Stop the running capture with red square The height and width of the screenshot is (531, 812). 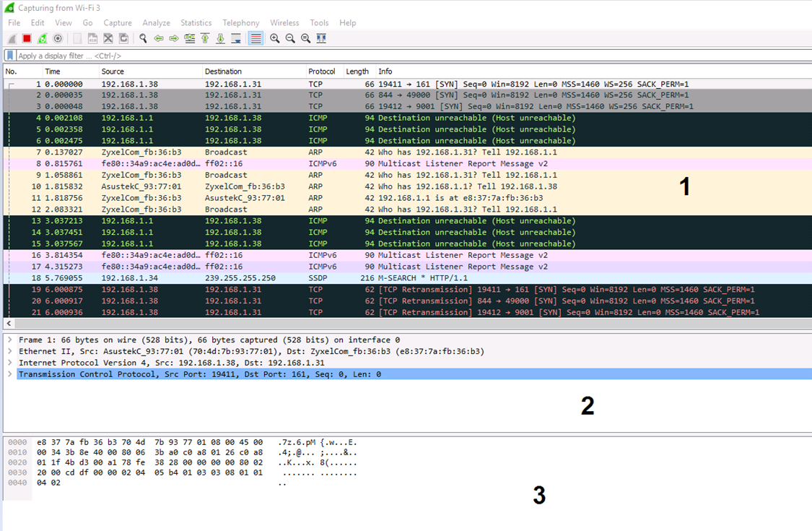point(27,38)
